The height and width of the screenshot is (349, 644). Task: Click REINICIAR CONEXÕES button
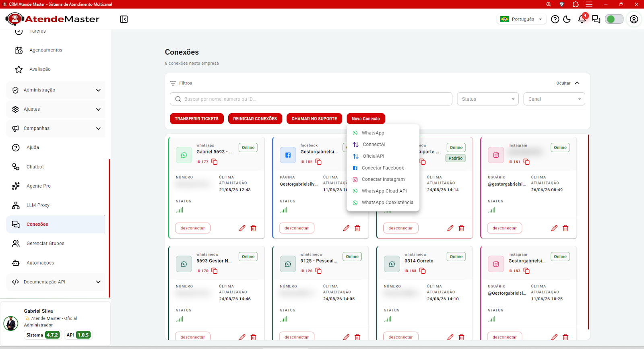(x=255, y=119)
